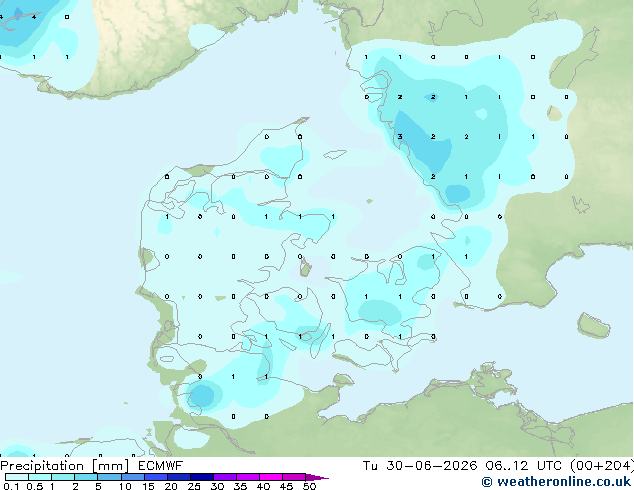This screenshot has height=490, width=634.
Task: Click the '06..12 UTC' time range text
Action: [x=524, y=466]
